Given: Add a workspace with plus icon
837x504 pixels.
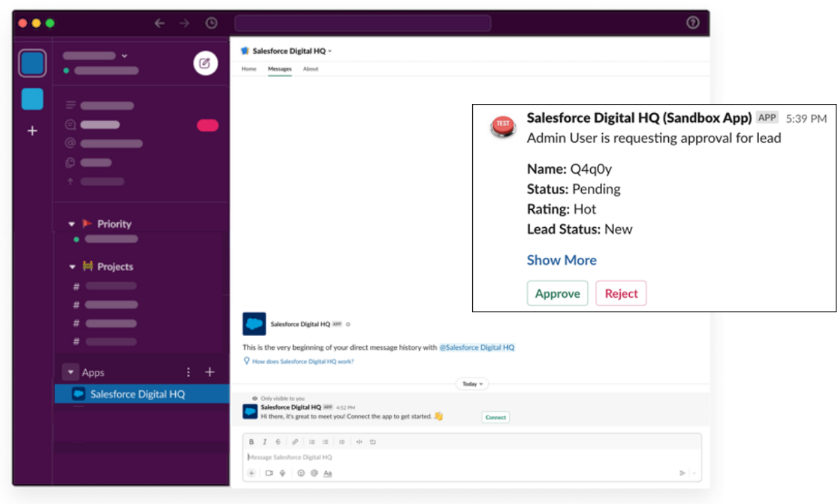Looking at the screenshot, I should pyautogui.click(x=32, y=130).
